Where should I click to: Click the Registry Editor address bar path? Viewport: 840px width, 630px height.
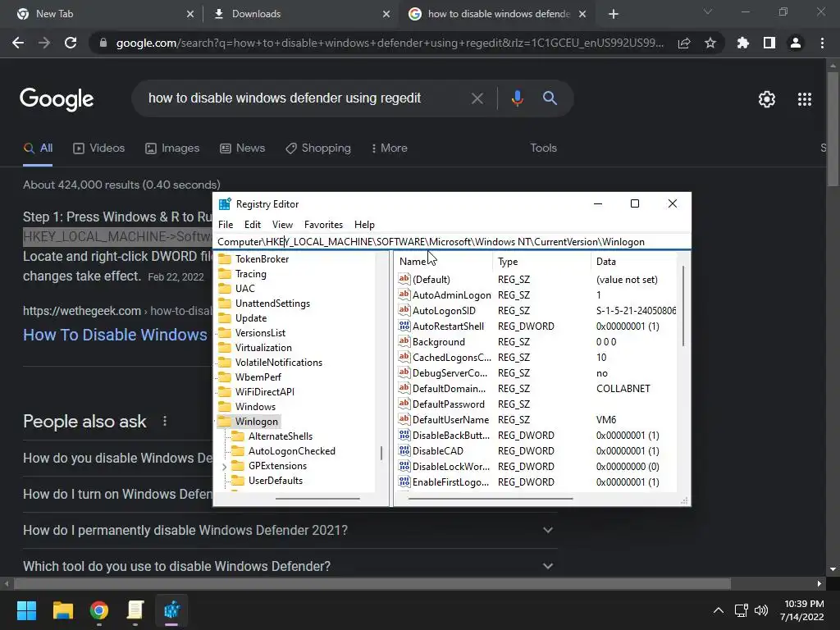tap(452, 242)
